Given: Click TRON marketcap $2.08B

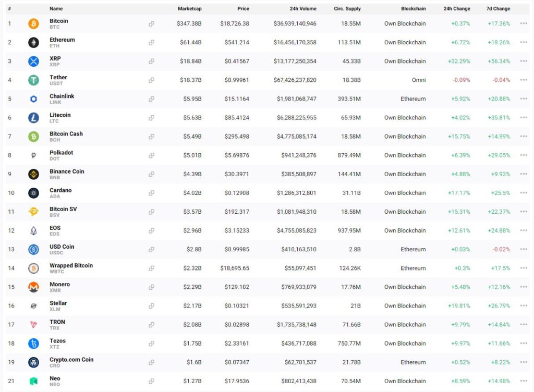Looking at the screenshot, I should [192, 325].
